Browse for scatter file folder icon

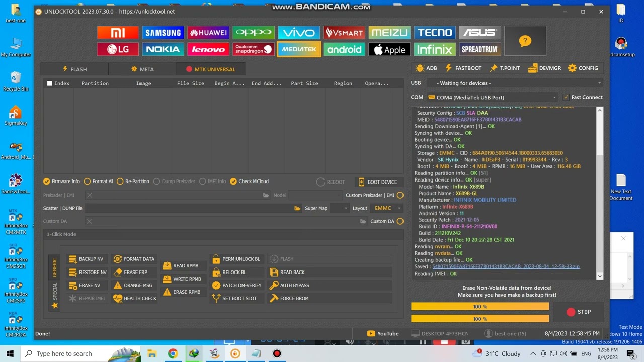pyautogui.click(x=297, y=208)
